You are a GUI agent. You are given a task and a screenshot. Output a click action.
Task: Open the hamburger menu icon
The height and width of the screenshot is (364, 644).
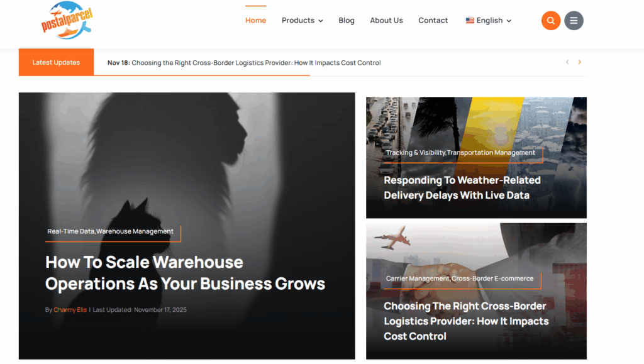click(x=574, y=21)
